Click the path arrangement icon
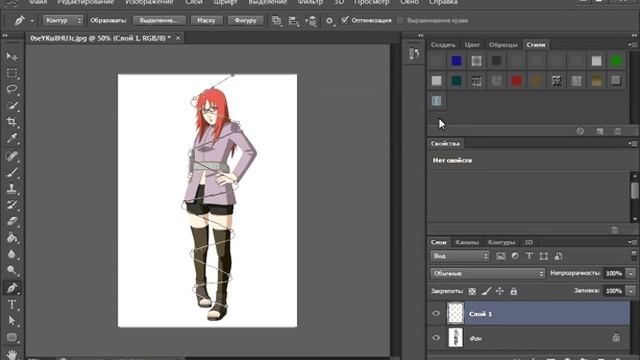Screen dimensions: 640x360 tap(311, 20)
